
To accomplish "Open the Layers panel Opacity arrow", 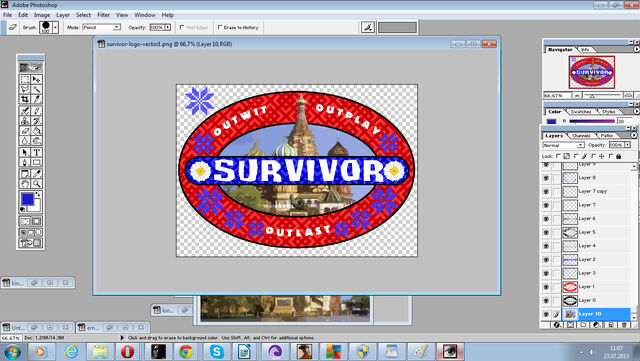I will click(627, 145).
